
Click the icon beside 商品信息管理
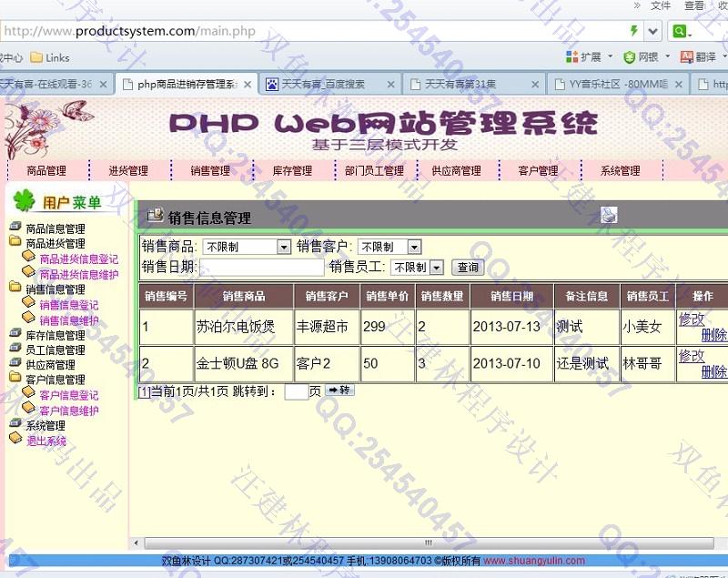[15, 226]
